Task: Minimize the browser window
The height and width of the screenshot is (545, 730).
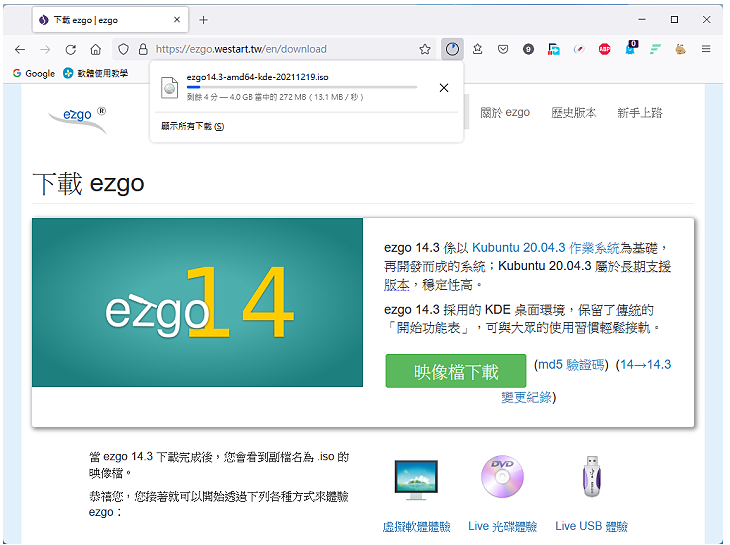Action: [x=642, y=20]
